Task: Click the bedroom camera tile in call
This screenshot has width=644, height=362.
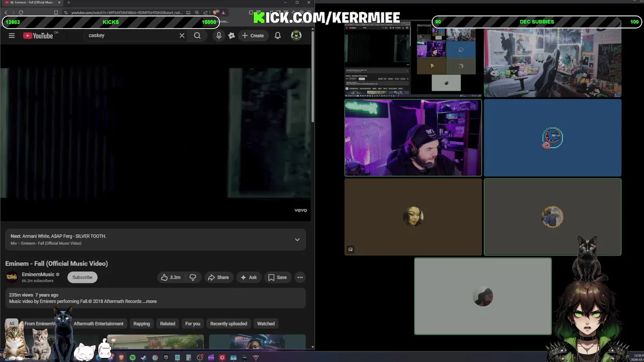Action: coord(552,62)
